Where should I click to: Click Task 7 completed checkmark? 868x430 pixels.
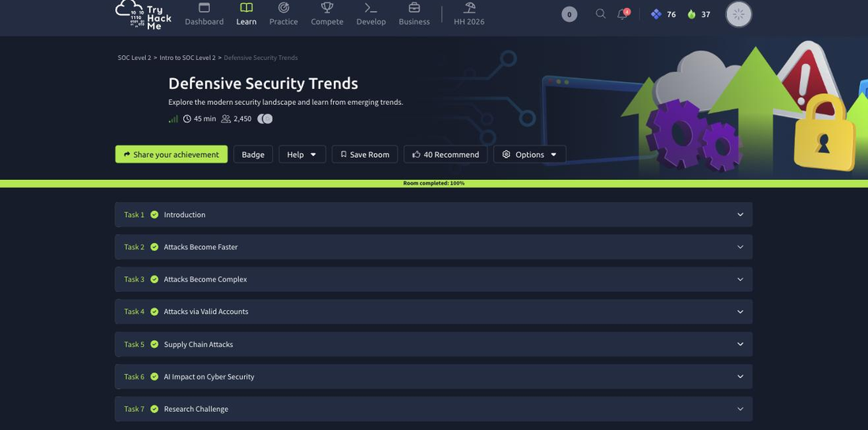click(155, 409)
